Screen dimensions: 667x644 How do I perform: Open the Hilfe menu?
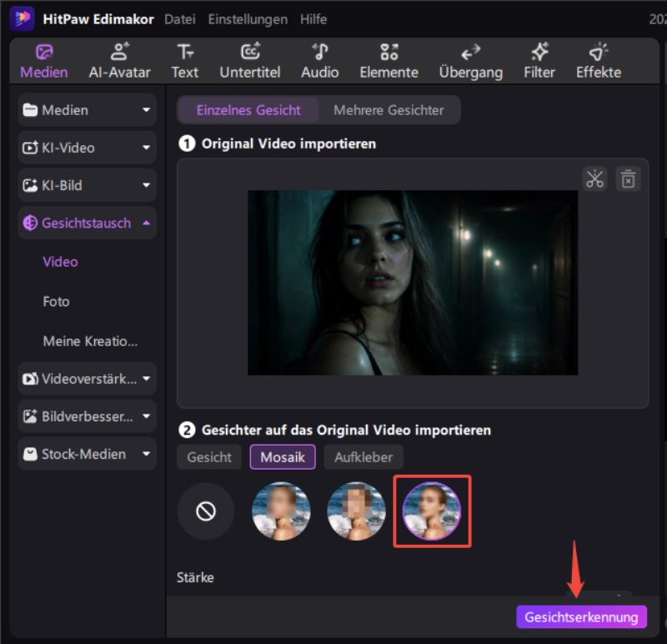point(313,19)
